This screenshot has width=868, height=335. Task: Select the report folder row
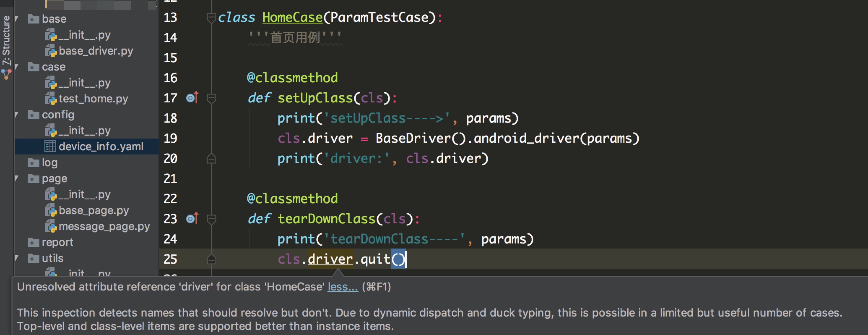[86, 242]
